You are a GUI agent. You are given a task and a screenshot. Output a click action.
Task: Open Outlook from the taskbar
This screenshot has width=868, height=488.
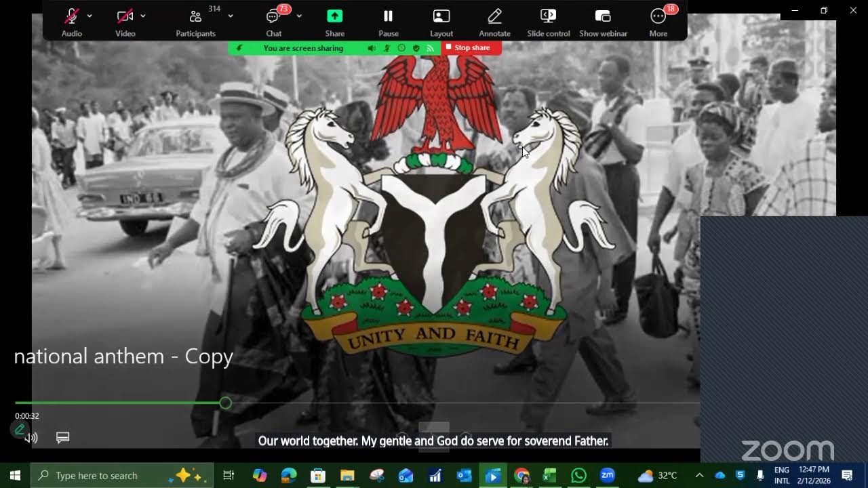click(x=464, y=476)
